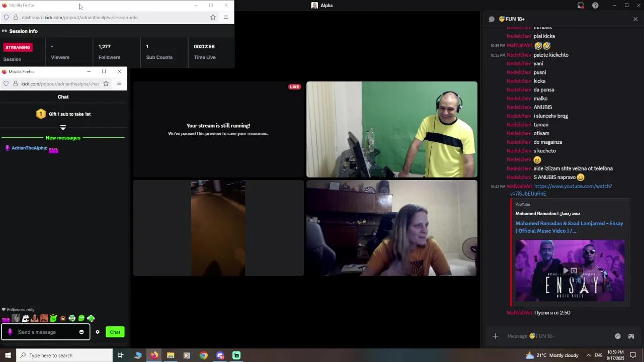644x362 pixels.
Task: Click the paused stream preview tile
Action: (x=218, y=130)
